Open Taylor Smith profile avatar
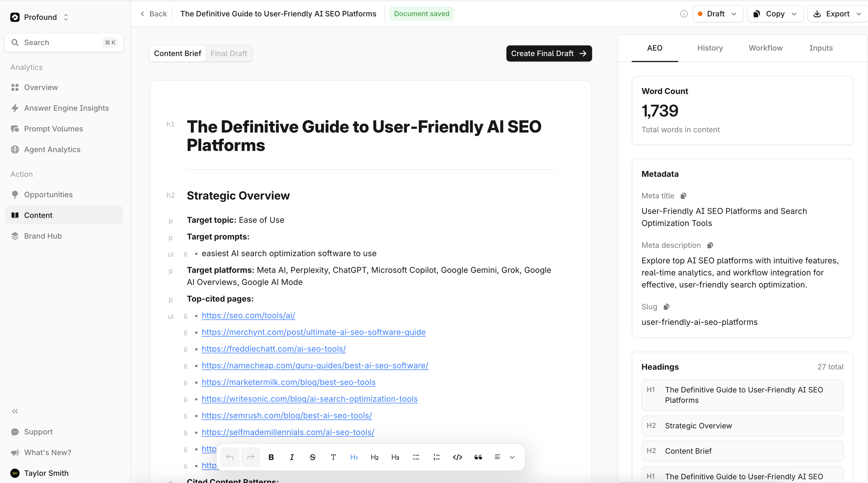The height and width of the screenshot is (483, 868). pyautogui.click(x=15, y=473)
